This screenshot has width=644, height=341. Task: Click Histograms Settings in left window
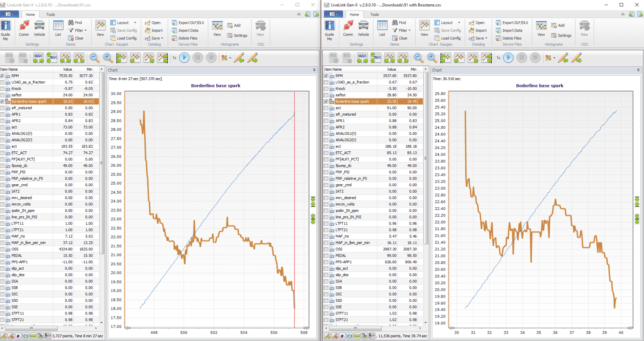pyautogui.click(x=237, y=36)
